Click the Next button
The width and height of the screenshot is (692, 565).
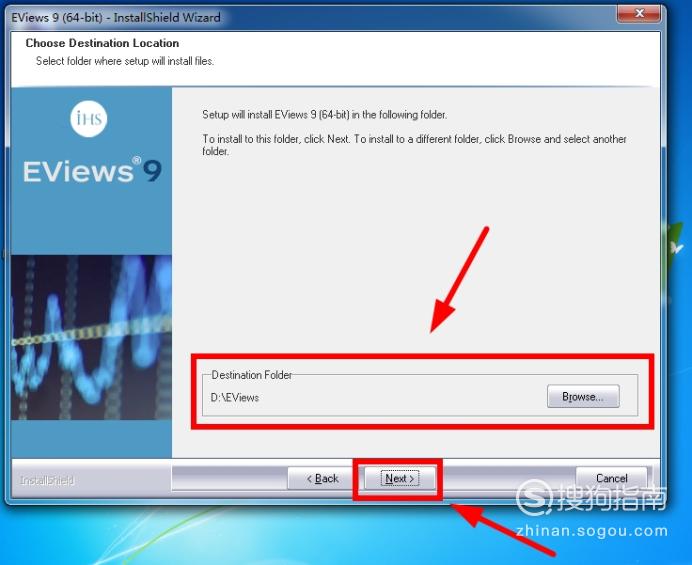tap(399, 478)
